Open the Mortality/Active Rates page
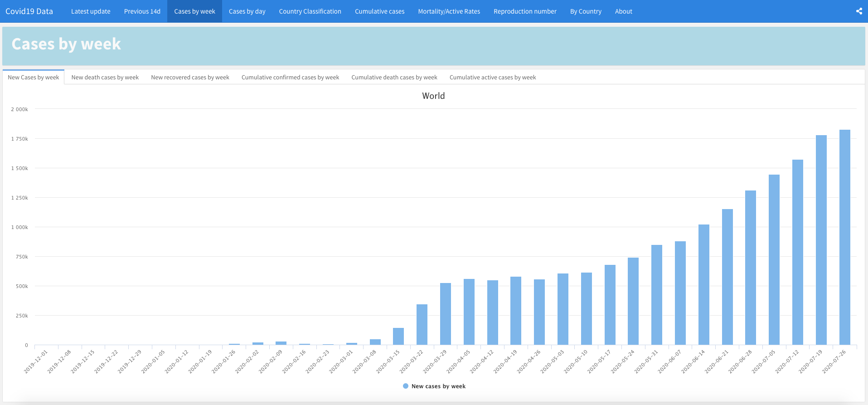Image resolution: width=868 pixels, height=405 pixels. tap(449, 11)
